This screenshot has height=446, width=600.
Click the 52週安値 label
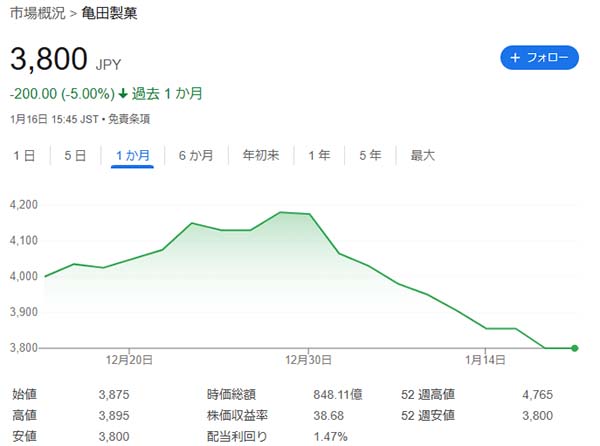point(428,415)
